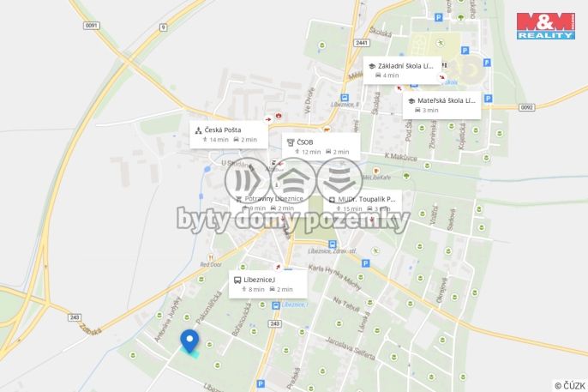The image size is (588, 392).
Task: Click the Sadová street label
Action: click(x=451, y=220)
